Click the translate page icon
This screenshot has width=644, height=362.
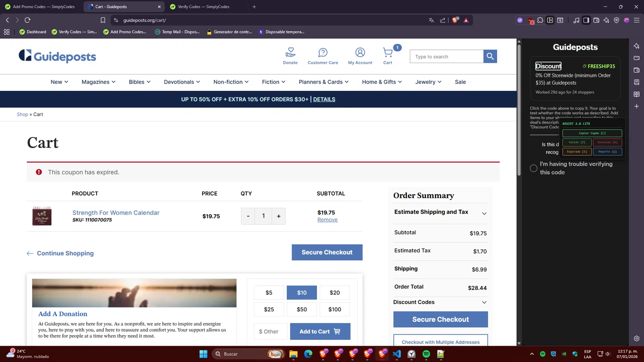point(431,20)
